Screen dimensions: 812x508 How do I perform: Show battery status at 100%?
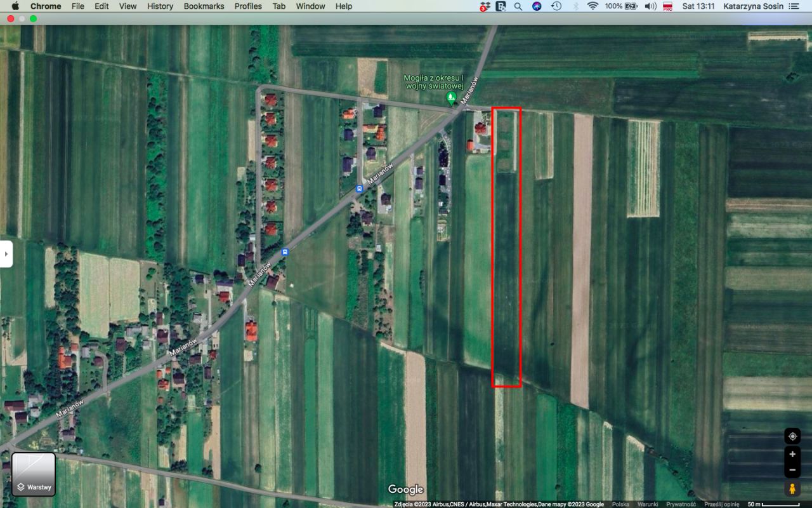(621, 6)
